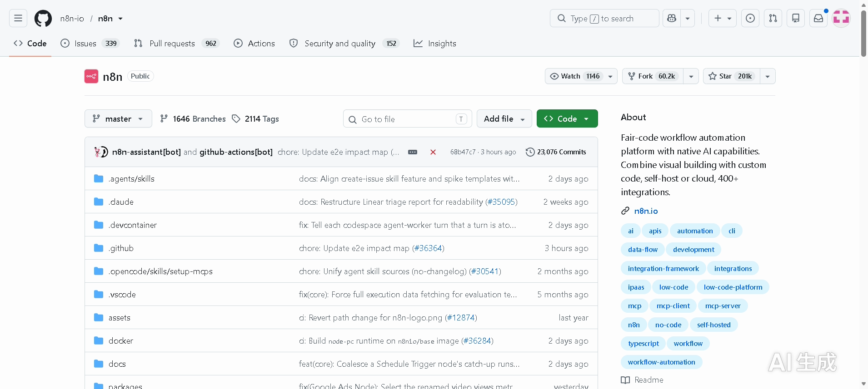Click the commit history clock icon
The height and width of the screenshot is (389, 868).
coord(530,152)
